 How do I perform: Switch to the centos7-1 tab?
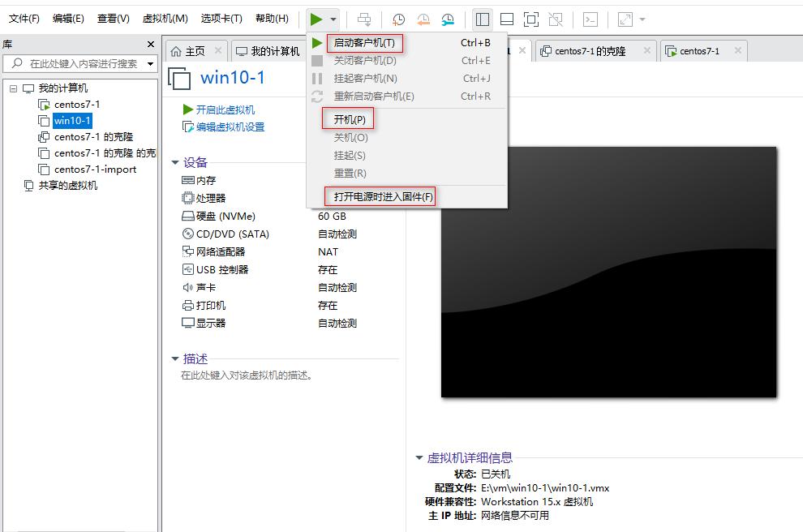(x=702, y=50)
